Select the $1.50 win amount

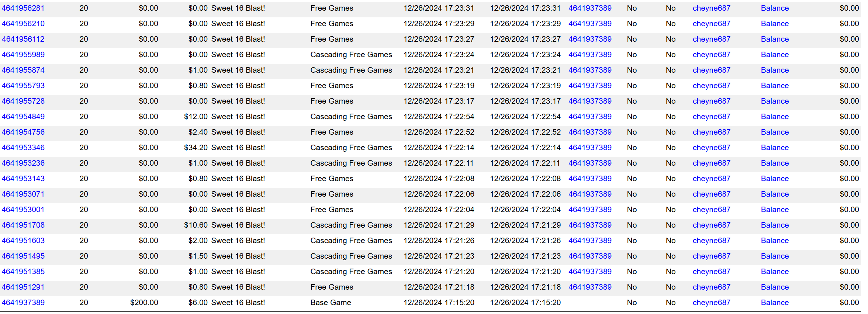tap(198, 256)
